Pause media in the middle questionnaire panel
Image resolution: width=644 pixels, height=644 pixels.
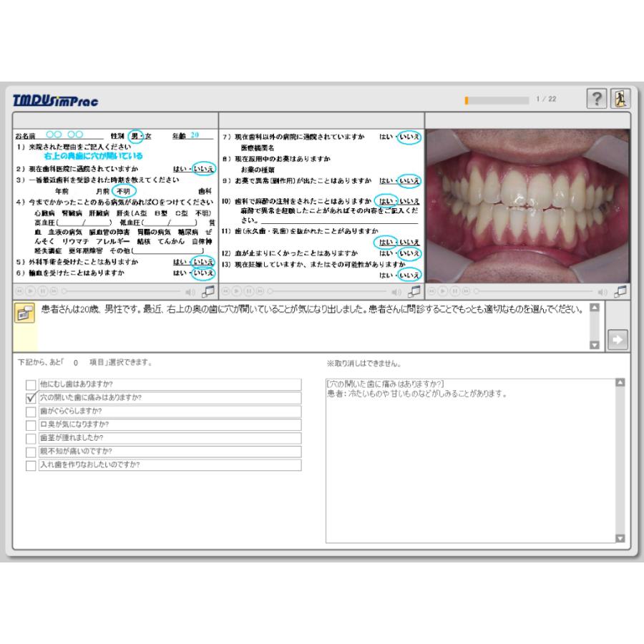click(x=248, y=291)
